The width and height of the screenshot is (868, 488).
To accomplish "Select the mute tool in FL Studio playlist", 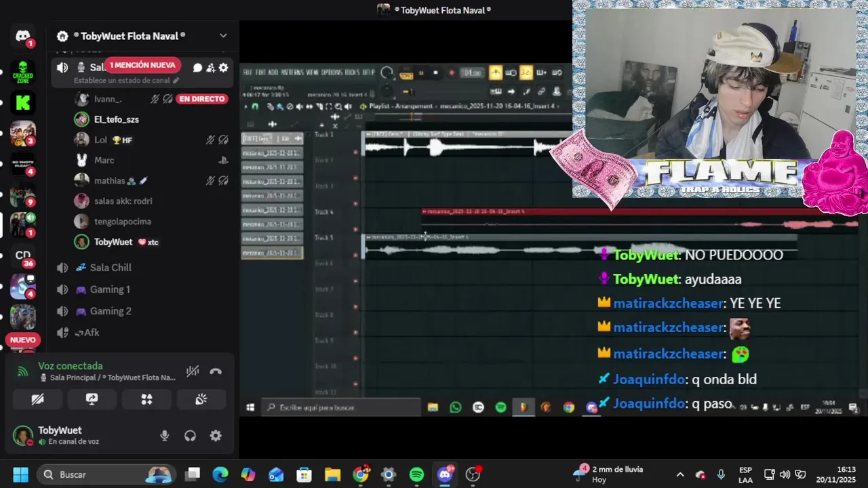I will pyautogui.click(x=300, y=107).
